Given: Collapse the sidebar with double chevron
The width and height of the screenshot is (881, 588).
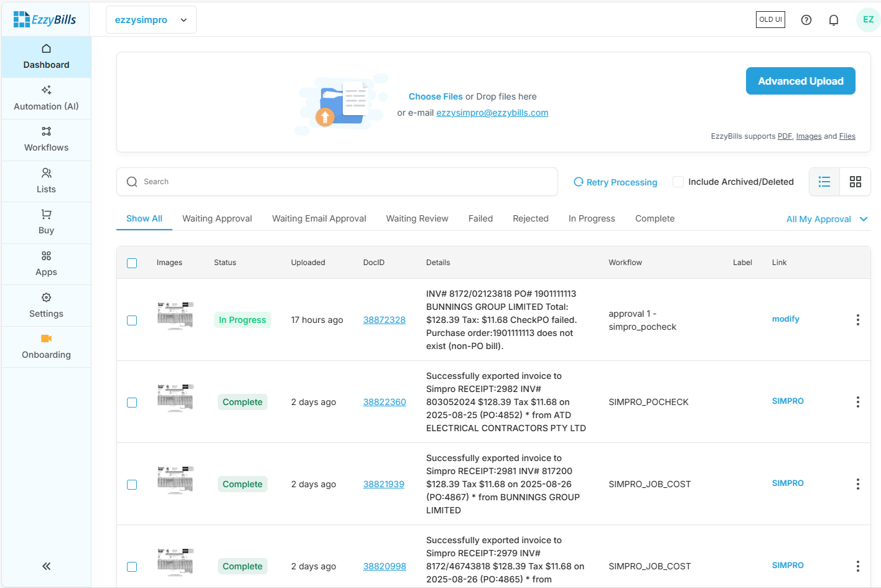Looking at the screenshot, I should click(46, 566).
